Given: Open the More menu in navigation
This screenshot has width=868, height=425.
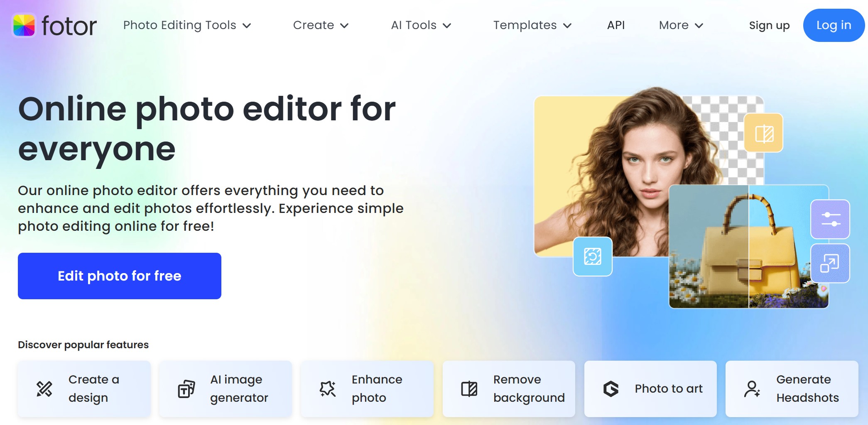Looking at the screenshot, I should click(x=681, y=25).
